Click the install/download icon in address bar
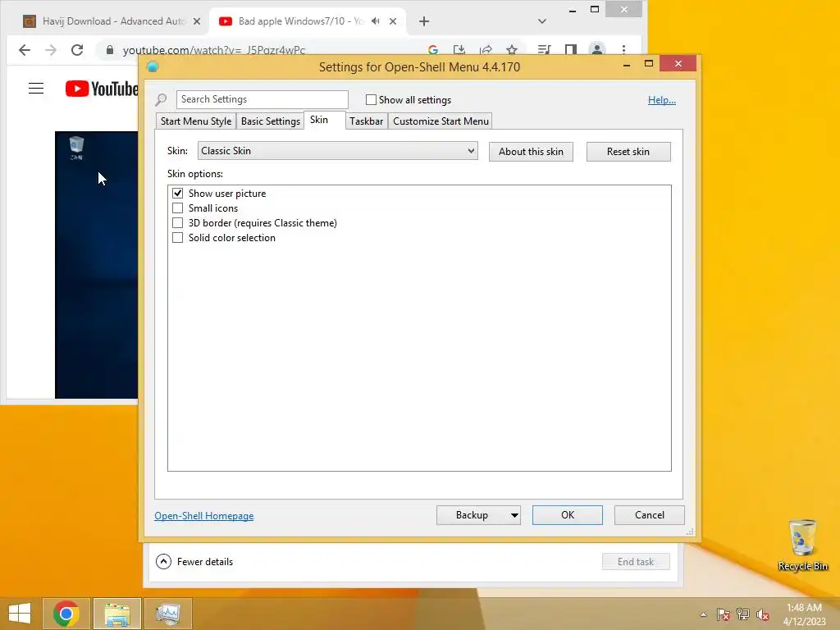840x630 pixels. [459, 50]
